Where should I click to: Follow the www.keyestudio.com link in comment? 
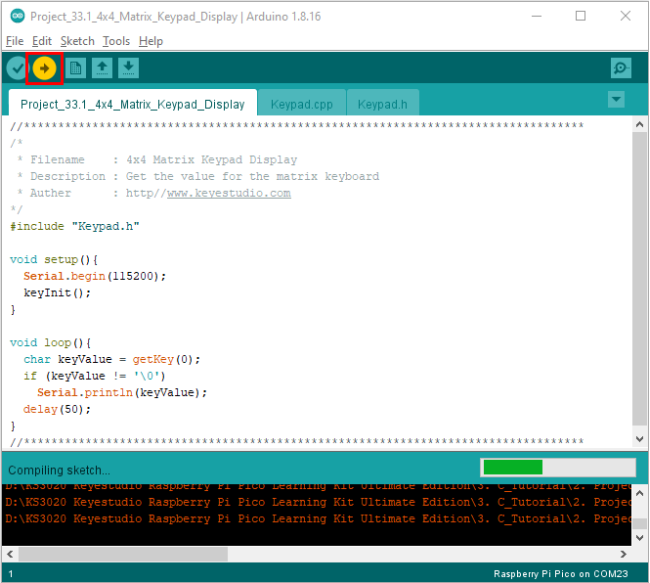click(229, 193)
